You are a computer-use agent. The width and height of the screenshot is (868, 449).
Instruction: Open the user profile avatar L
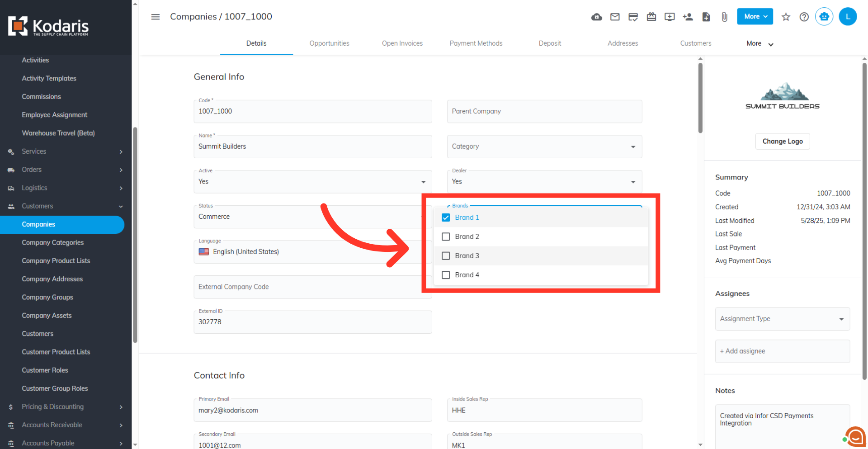pos(848,17)
